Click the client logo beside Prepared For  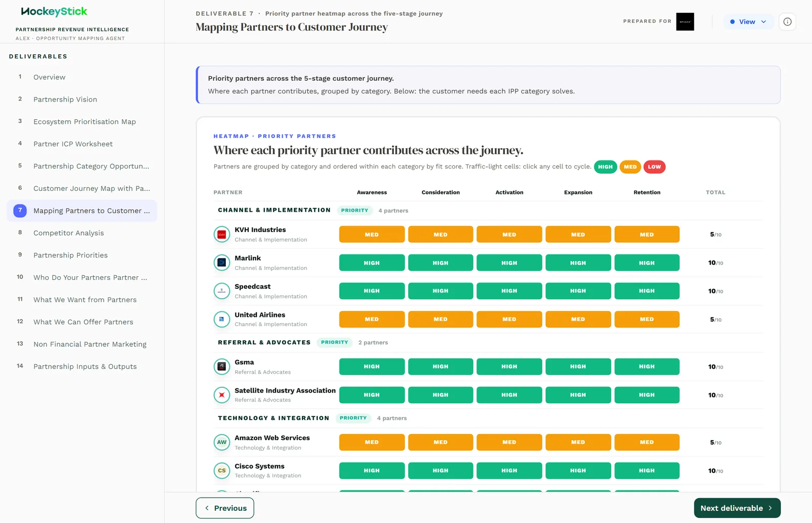(685, 22)
